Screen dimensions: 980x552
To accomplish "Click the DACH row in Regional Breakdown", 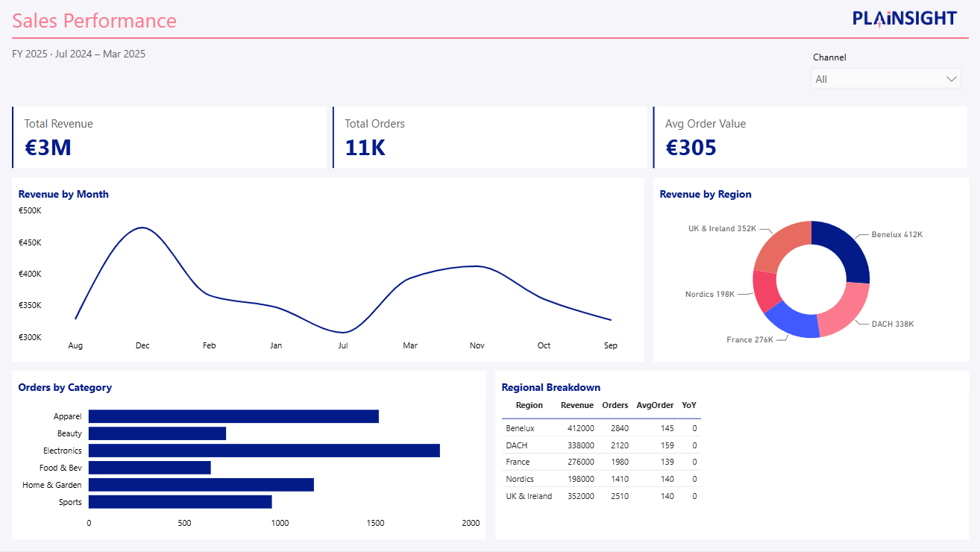I will pos(601,445).
